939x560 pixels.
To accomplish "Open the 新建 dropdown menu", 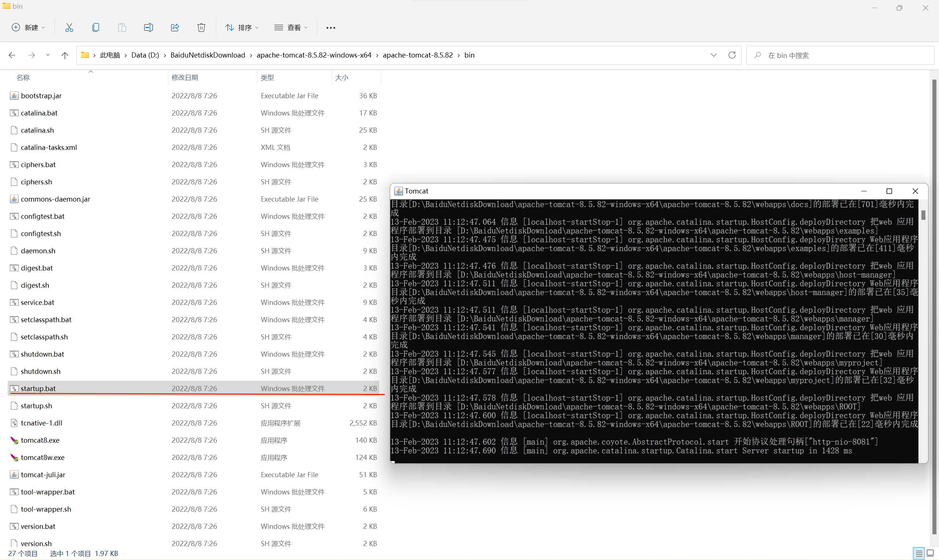I will tap(29, 27).
